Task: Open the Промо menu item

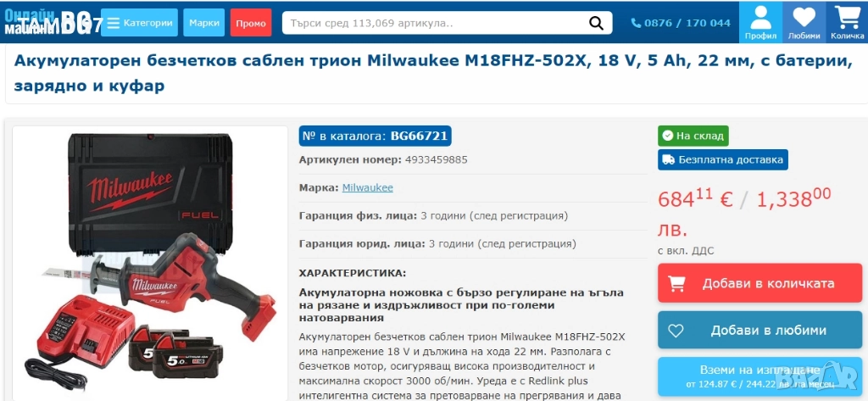Action: 251,23
